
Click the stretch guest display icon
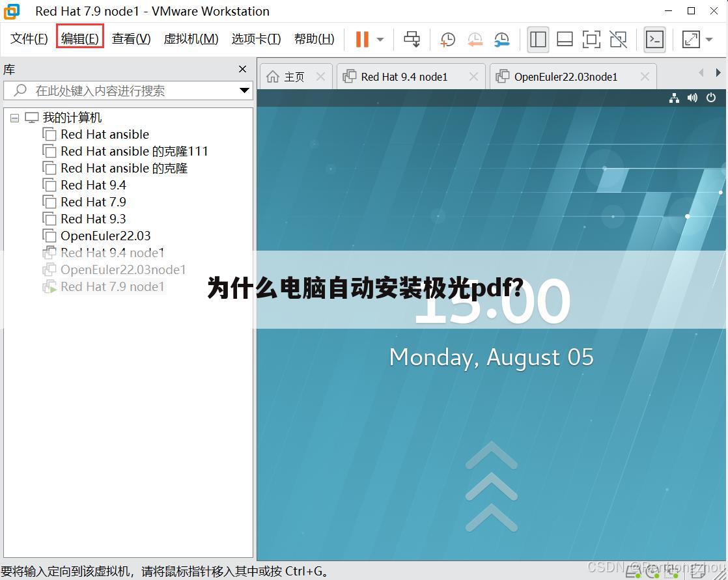coord(691,39)
